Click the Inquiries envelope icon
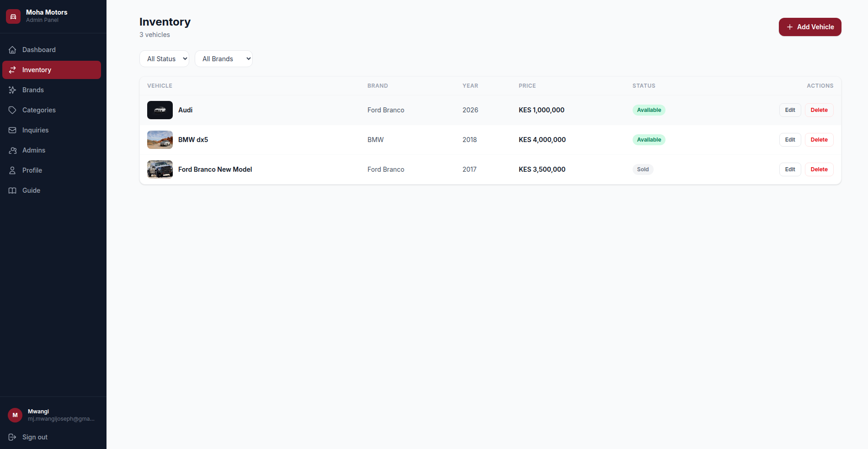 coord(12,130)
